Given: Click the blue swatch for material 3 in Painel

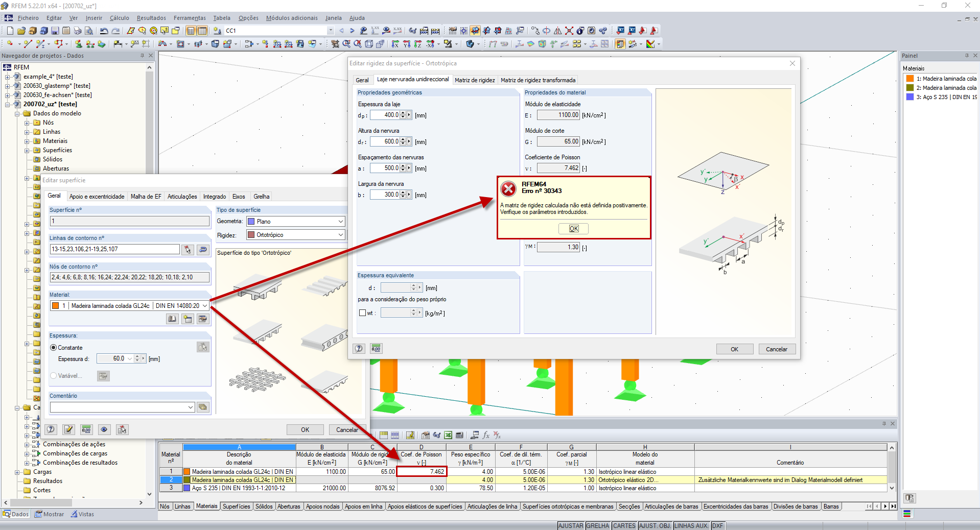Looking at the screenshot, I should (910, 97).
